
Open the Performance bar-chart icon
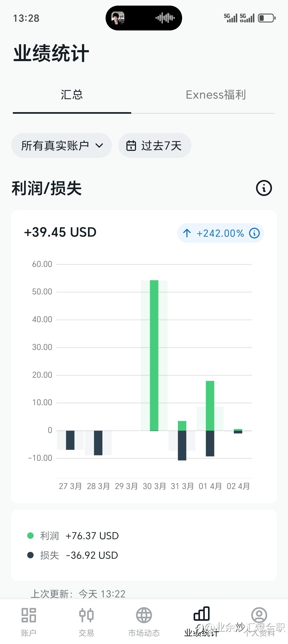(x=202, y=614)
